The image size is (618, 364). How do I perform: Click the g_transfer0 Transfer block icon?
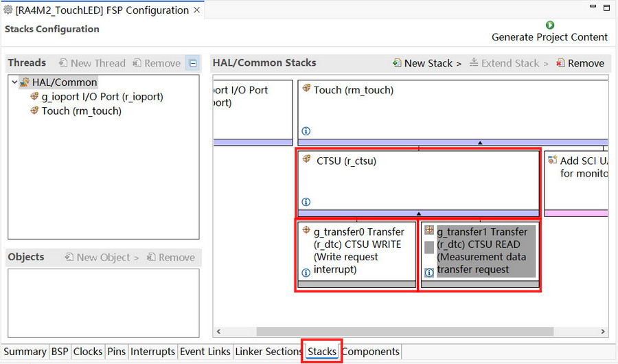click(306, 230)
